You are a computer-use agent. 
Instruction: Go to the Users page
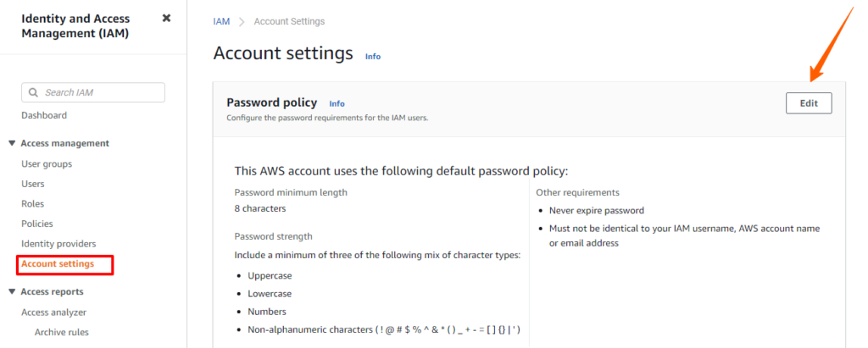click(x=33, y=184)
